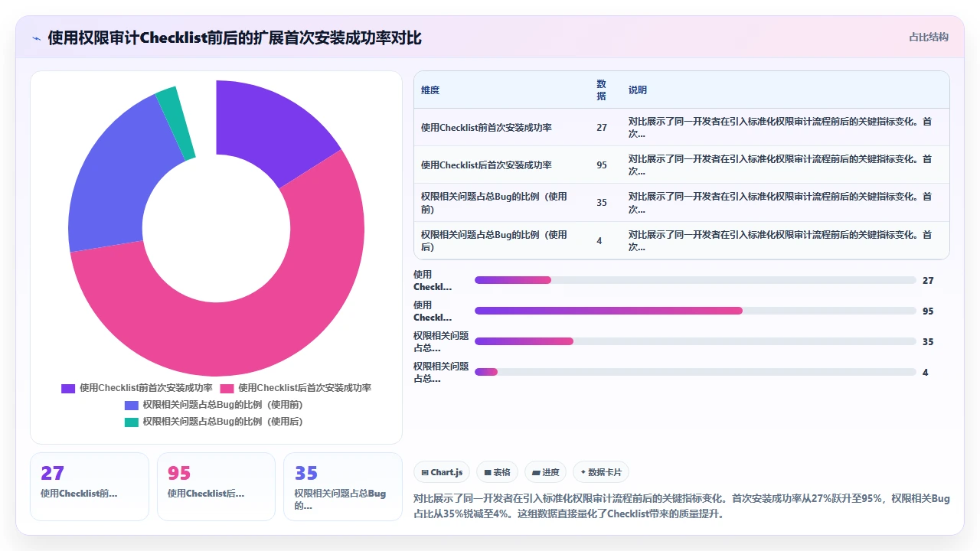Screen dimensions: 980x551
Task: Click the icon in the 进度 chip
Action: coord(536,473)
